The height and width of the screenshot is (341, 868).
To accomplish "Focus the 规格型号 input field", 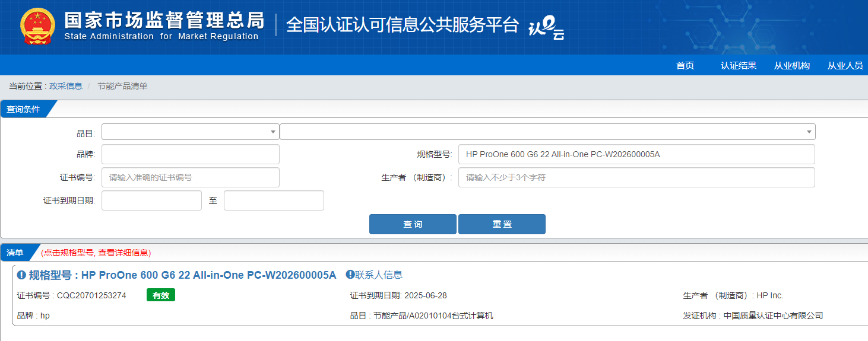I will point(636,154).
